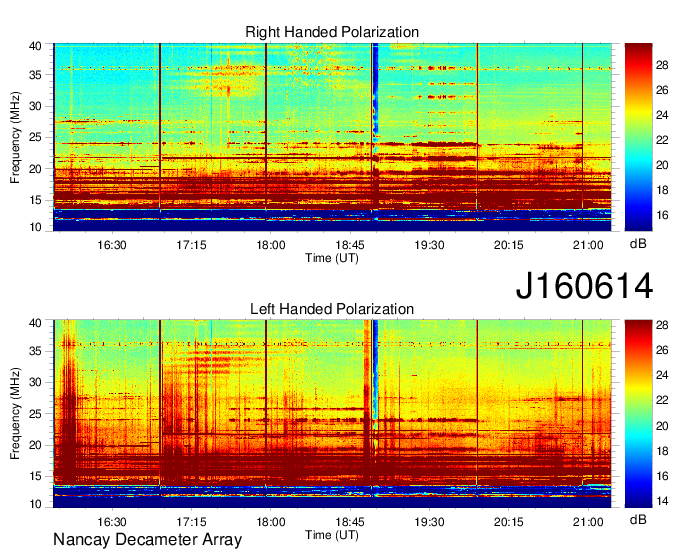Click the "Left Handed Polarization" plot title
Screen dimensions: 680x552
coord(332,309)
